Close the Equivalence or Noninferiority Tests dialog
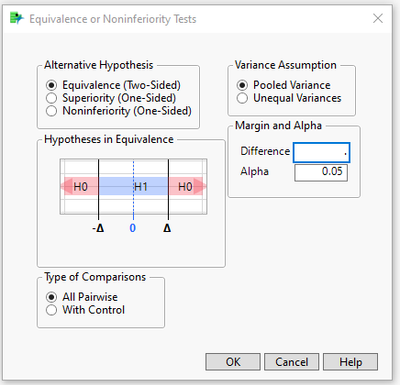 coord(378,18)
